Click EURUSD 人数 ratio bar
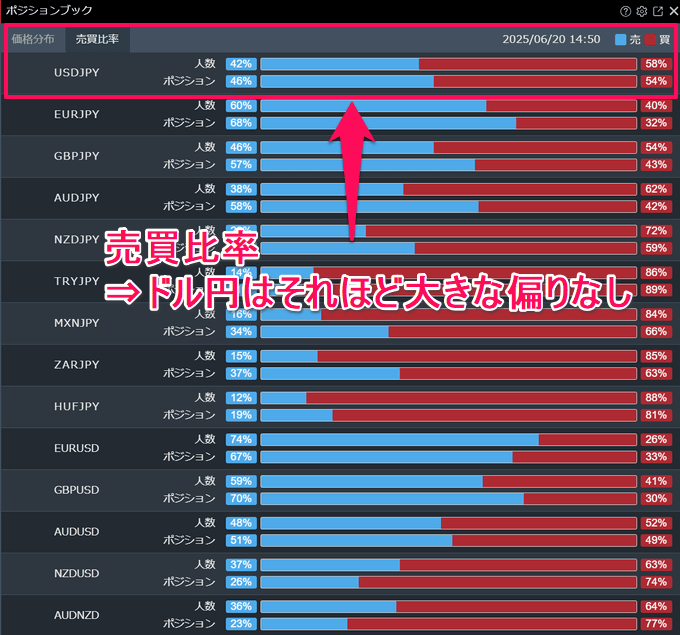Viewport: 680px width, 635px height. click(x=448, y=439)
